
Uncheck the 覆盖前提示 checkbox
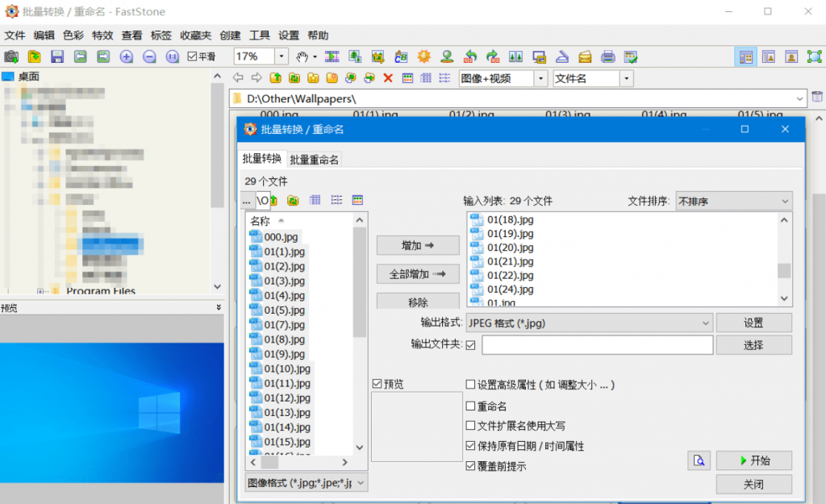click(x=470, y=465)
